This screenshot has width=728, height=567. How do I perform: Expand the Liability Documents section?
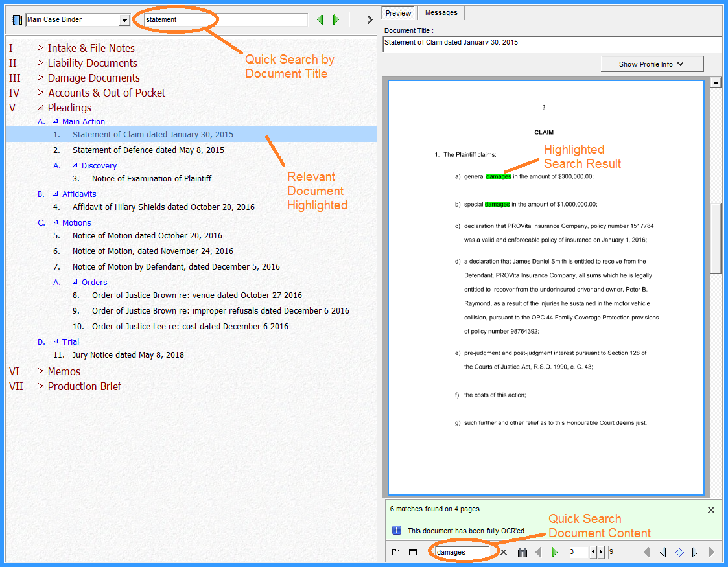[x=40, y=63]
